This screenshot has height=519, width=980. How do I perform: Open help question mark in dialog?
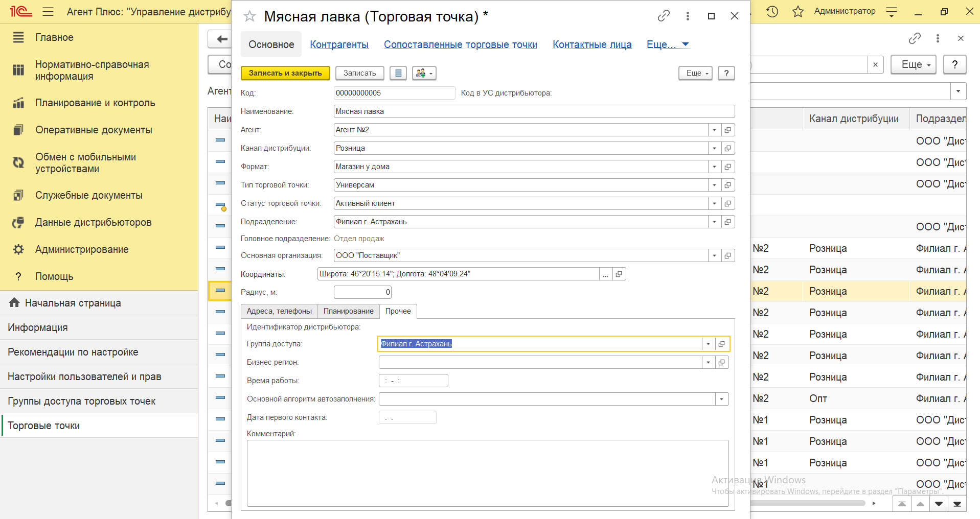726,73
